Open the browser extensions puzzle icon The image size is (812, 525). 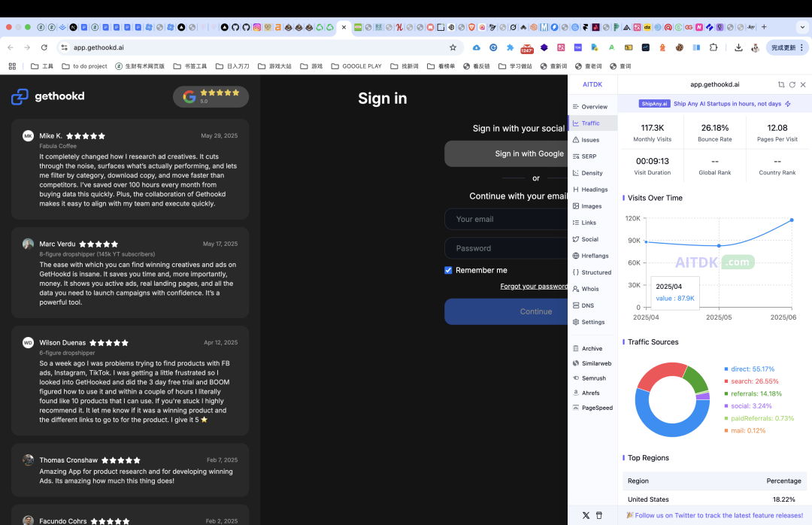(x=714, y=47)
